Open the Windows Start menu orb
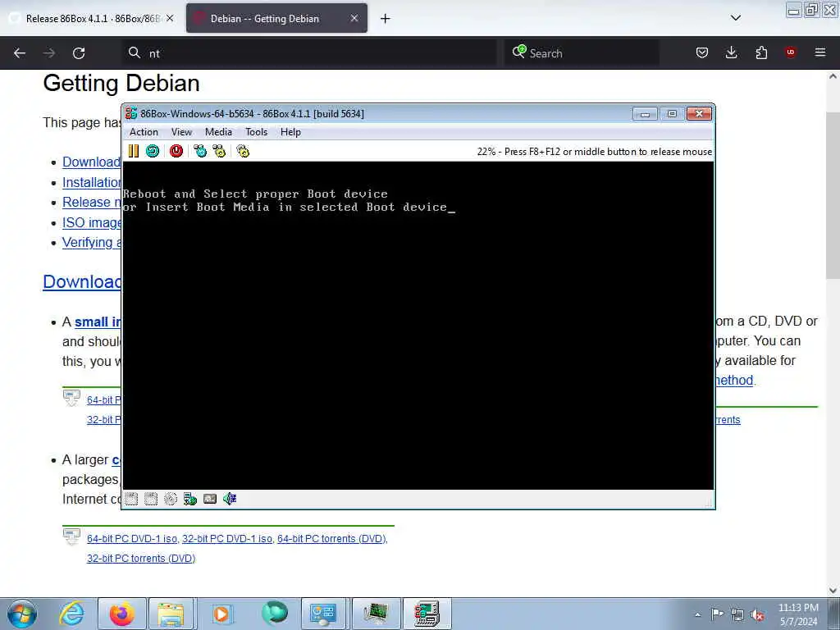 (22, 614)
